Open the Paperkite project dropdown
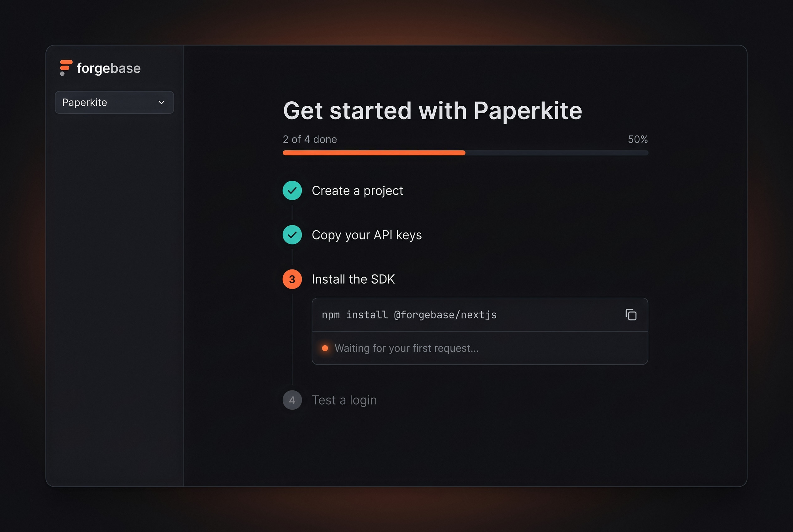The image size is (793, 532). coord(114,102)
